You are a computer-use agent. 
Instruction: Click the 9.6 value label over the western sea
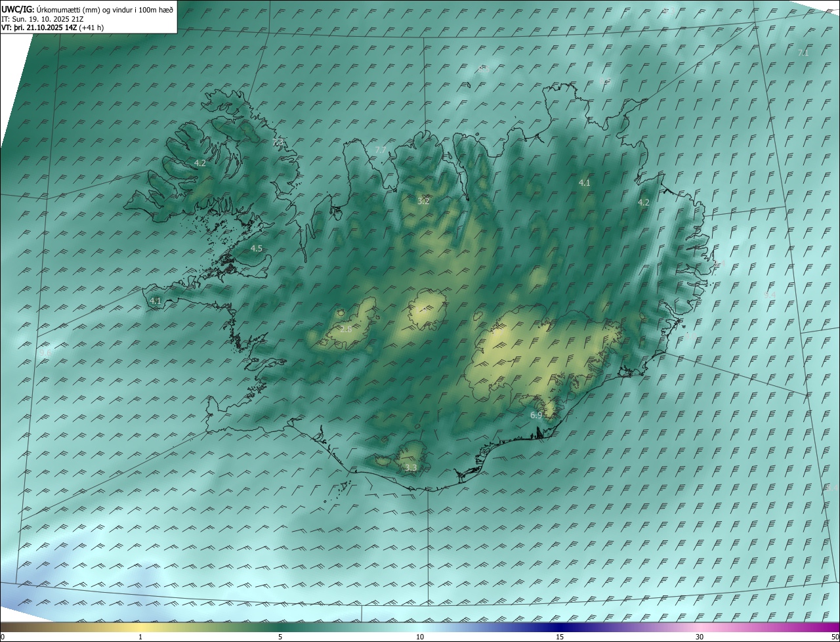point(45,353)
